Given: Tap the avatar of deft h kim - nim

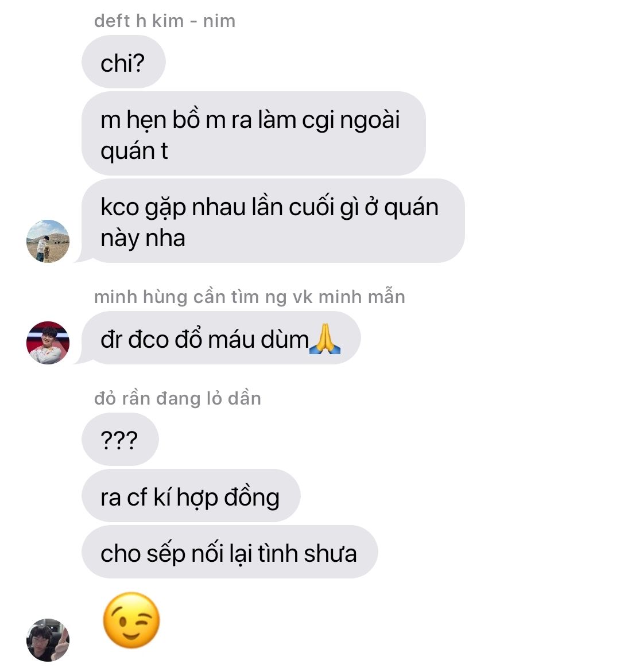Looking at the screenshot, I should 48,241.
